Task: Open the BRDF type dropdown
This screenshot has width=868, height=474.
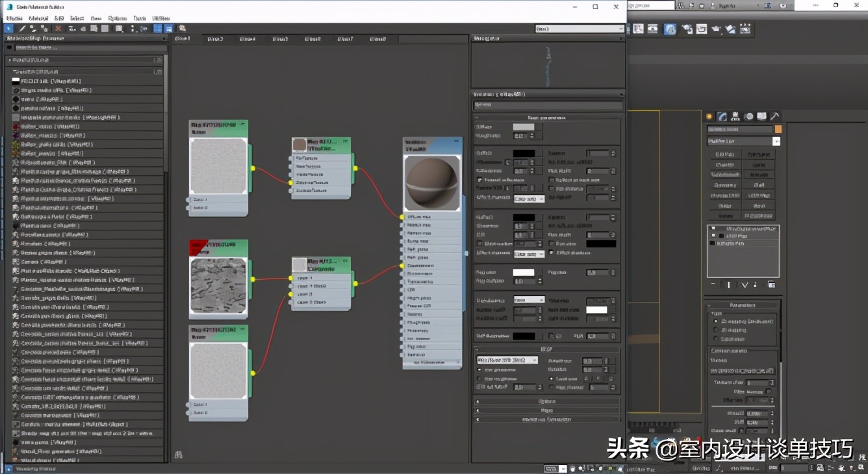Action: pos(507,360)
